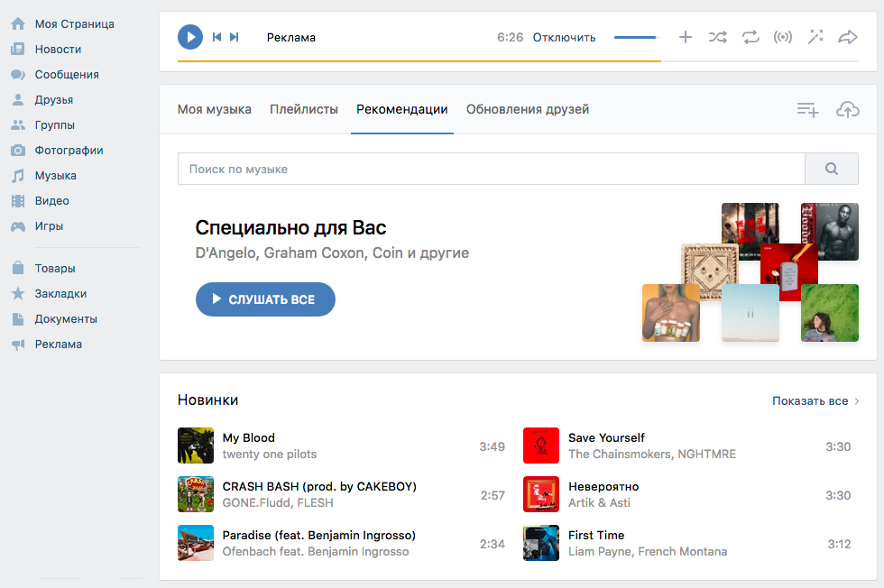Screen dimensions: 884x588
Task: Open the Моя музыка tab
Action: (215, 109)
